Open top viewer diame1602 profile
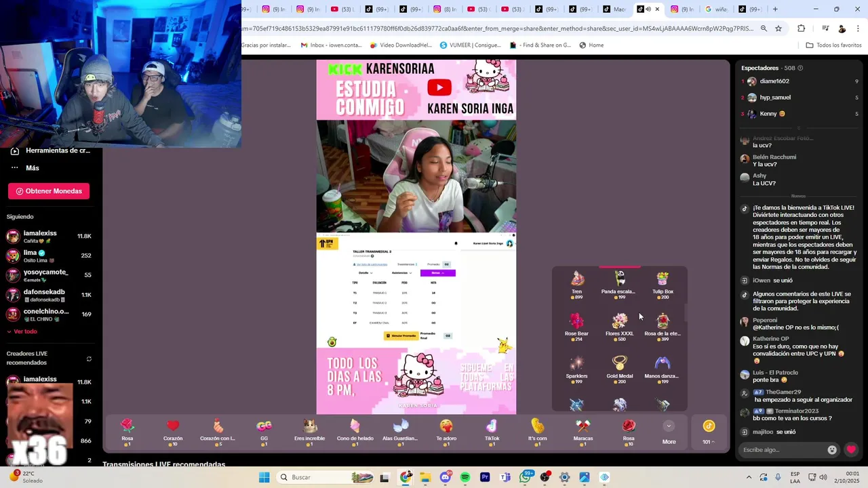The width and height of the screenshot is (868, 488). (x=800, y=81)
